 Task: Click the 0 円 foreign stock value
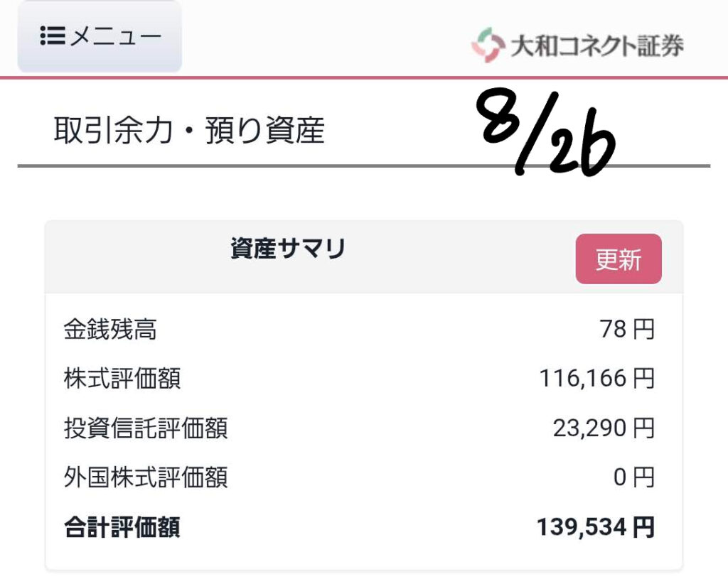(633, 477)
